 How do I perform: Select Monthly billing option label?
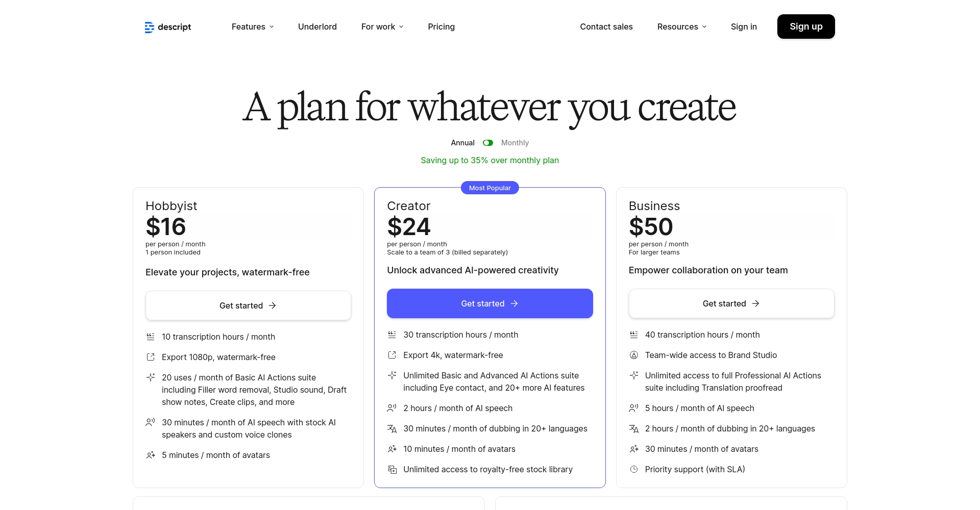click(x=514, y=143)
